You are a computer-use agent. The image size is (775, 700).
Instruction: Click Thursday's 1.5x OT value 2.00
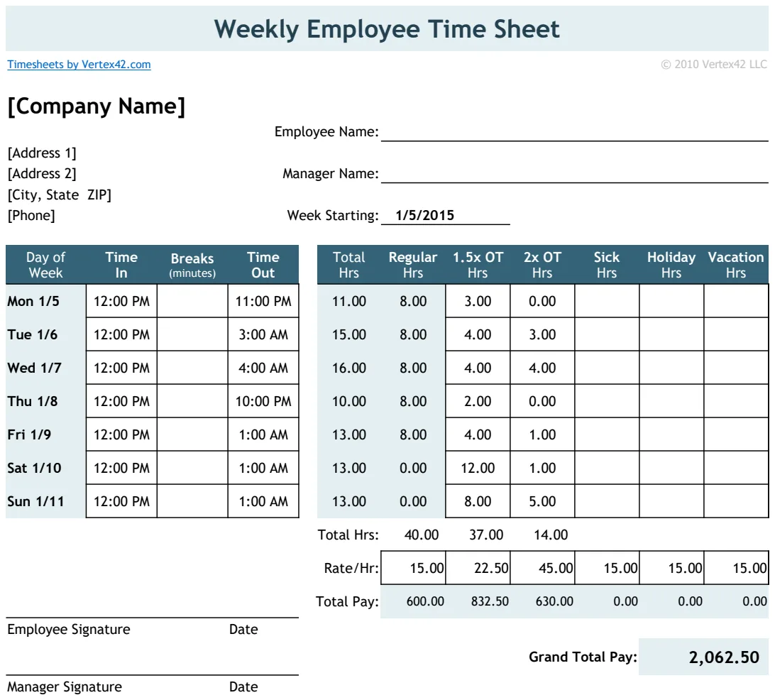pos(478,401)
